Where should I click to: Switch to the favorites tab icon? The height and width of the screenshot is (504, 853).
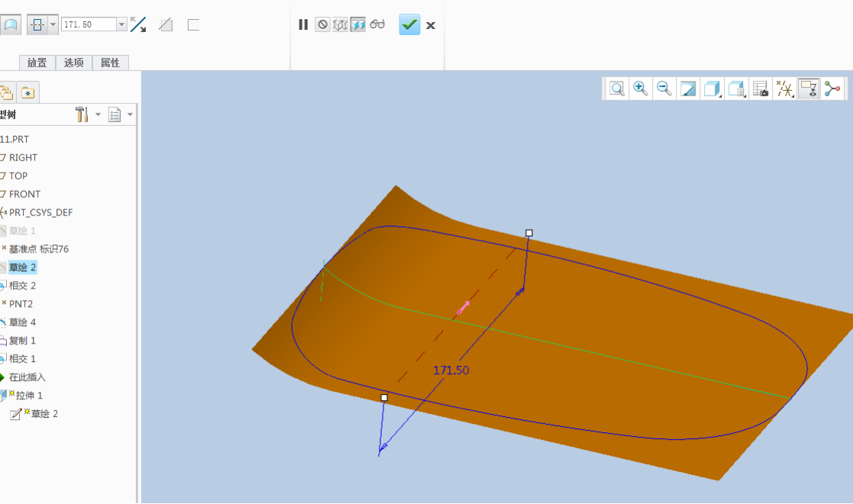(x=27, y=93)
